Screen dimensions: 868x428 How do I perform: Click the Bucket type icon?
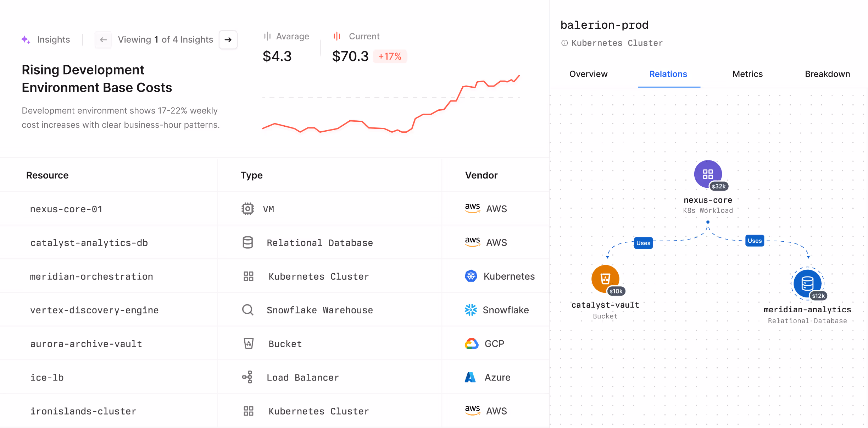(249, 343)
